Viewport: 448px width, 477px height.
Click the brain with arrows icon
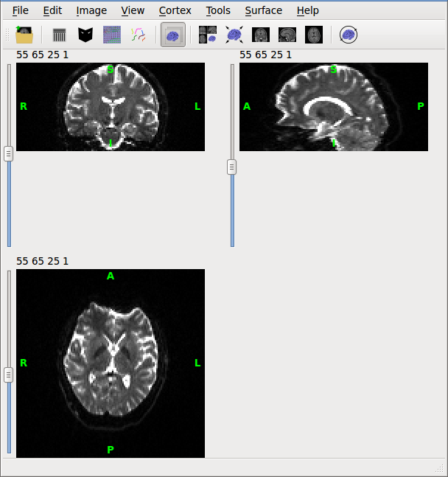coord(234,35)
